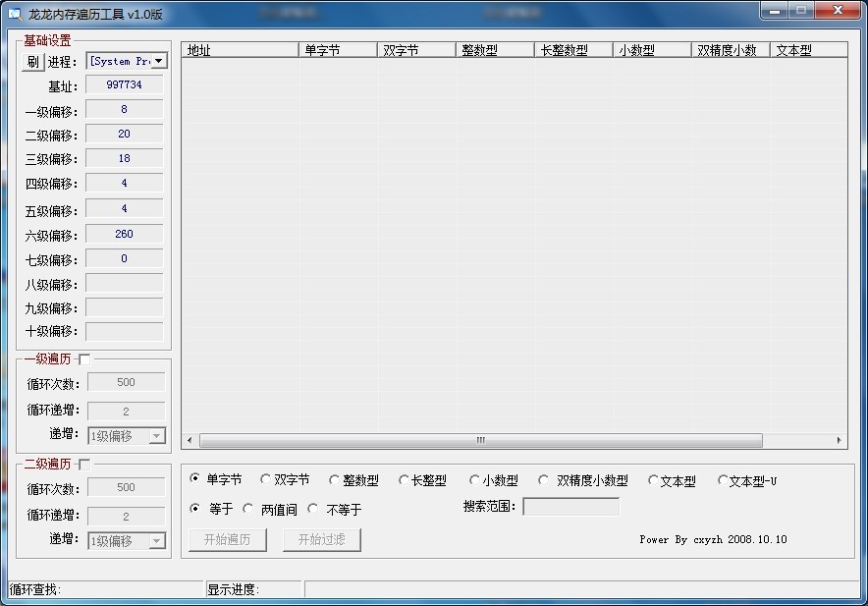Click the 六级偏移 offset field
Screen dimensions: 868x606
click(124, 233)
